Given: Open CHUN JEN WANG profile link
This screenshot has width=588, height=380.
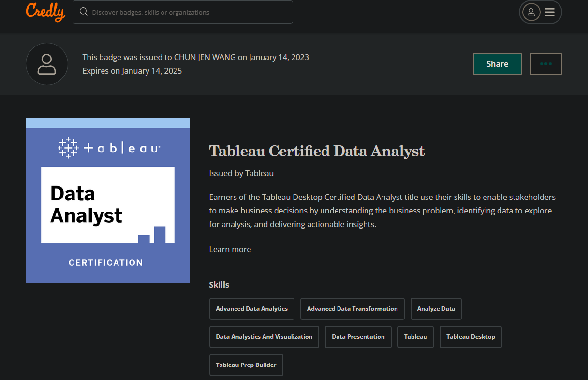Looking at the screenshot, I should click(205, 57).
